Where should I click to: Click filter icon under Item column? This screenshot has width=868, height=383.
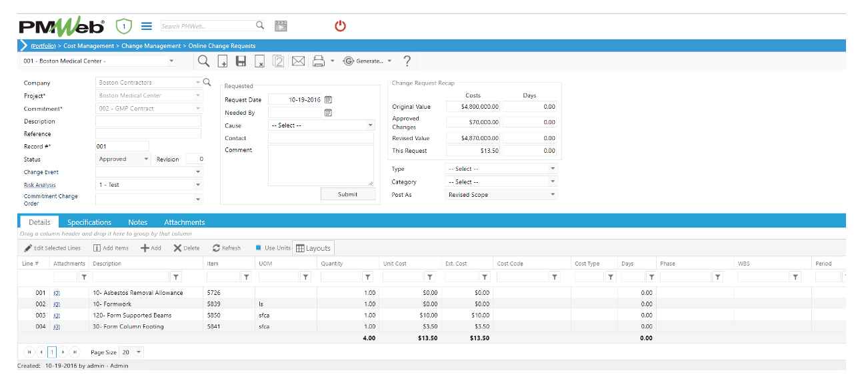(246, 276)
